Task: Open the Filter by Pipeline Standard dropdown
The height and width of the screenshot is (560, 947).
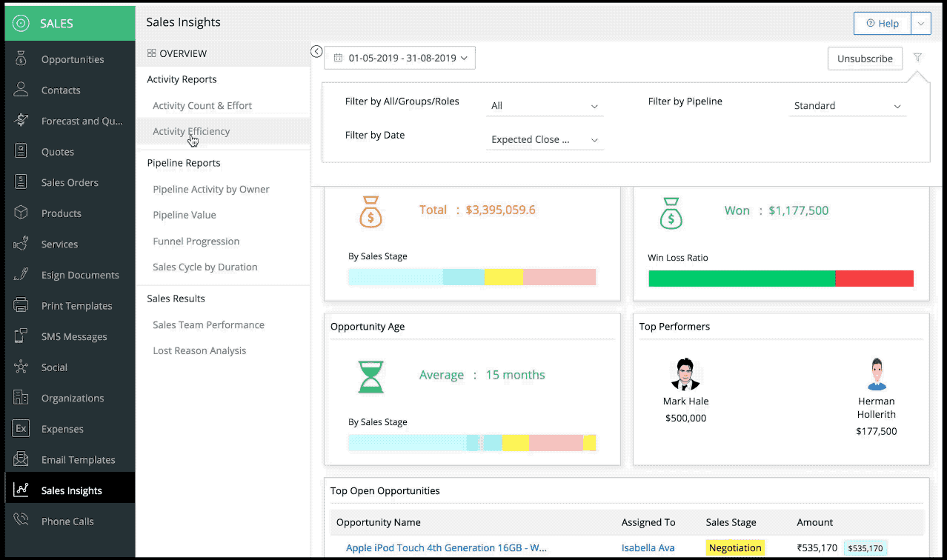Action: [x=846, y=105]
